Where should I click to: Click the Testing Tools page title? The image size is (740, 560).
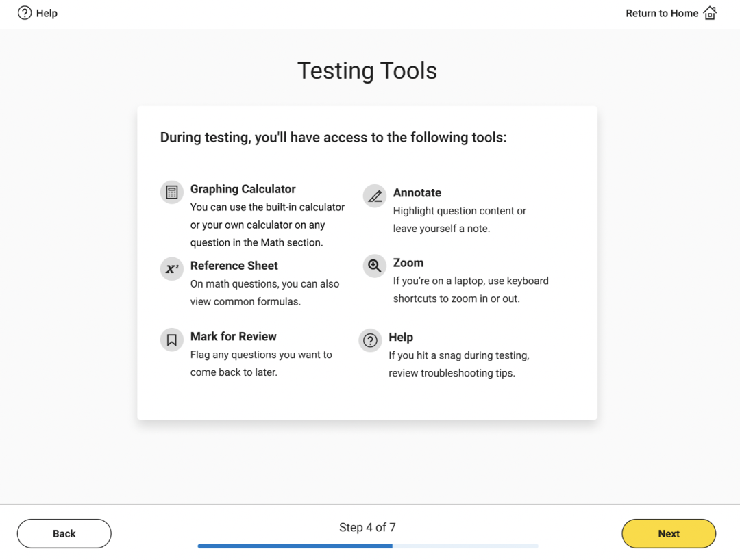(x=367, y=71)
